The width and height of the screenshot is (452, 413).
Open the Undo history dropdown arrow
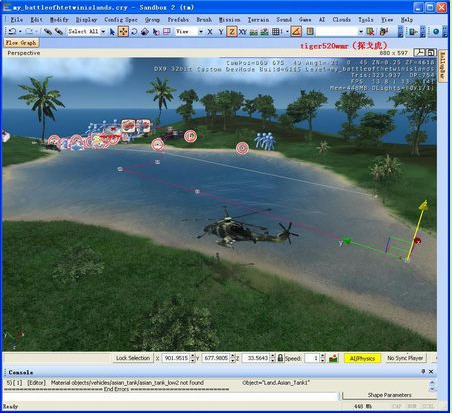pyautogui.click(x=20, y=32)
